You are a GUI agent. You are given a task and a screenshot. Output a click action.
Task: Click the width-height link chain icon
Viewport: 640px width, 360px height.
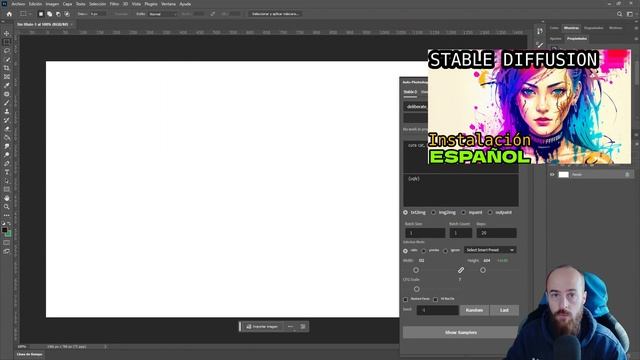coord(461,270)
